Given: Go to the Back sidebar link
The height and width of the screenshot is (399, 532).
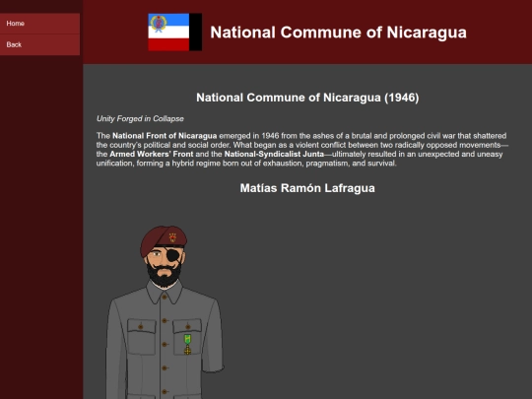Looking at the screenshot, I should click(39, 44).
